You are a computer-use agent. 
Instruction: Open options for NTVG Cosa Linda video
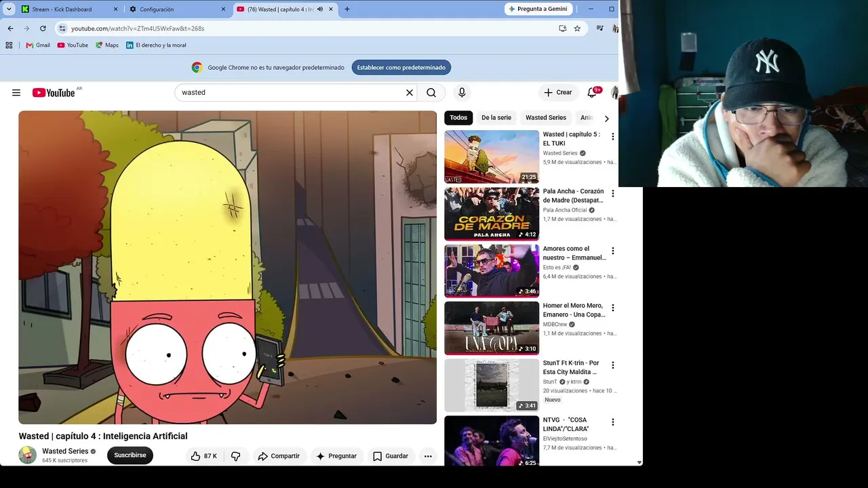coord(612,422)
